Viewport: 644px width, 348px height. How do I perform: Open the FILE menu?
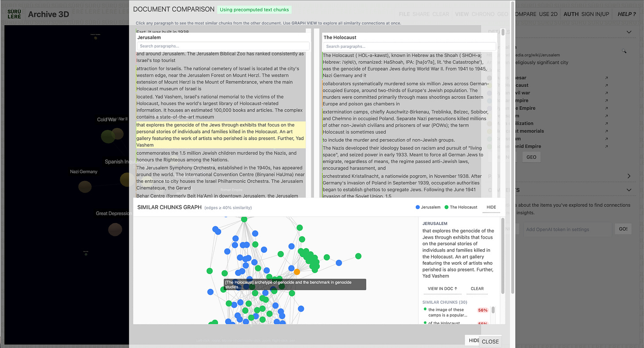(404, 14)
